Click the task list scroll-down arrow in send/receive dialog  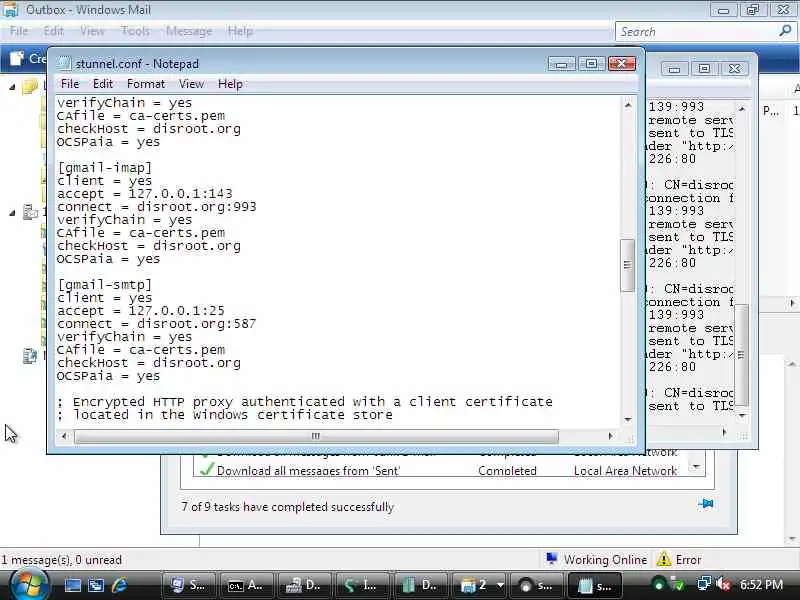click(696, 467)
